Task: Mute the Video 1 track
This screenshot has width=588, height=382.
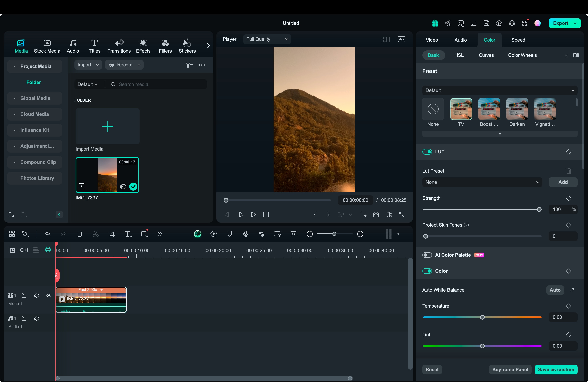Action: click(x=37, y=295)
